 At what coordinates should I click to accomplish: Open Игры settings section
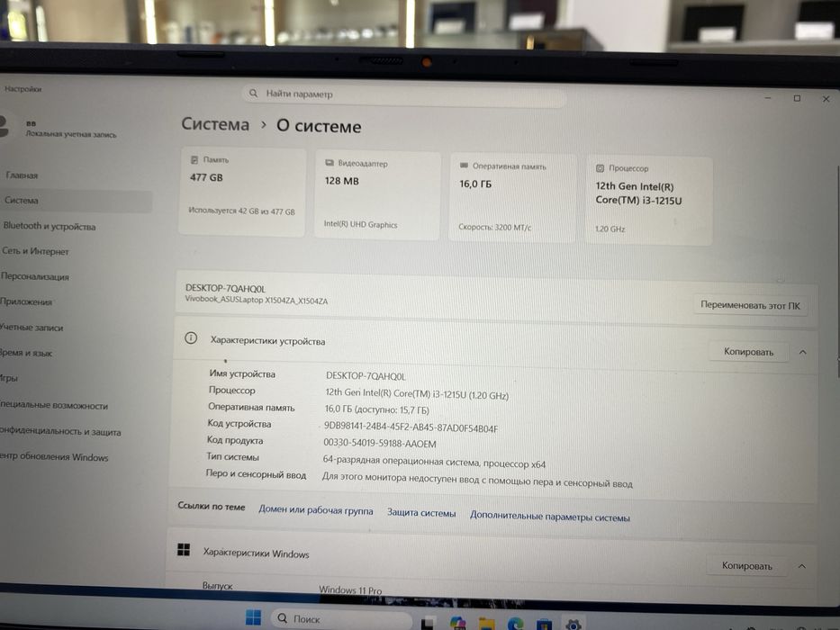coord(9,378)
